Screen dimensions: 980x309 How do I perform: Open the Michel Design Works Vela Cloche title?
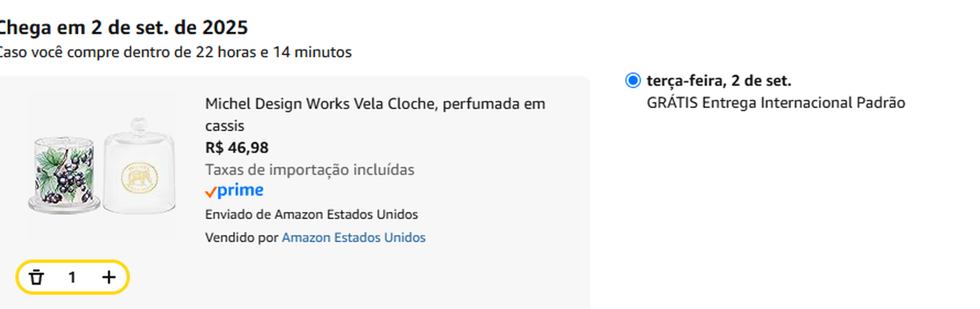[374, 104]
